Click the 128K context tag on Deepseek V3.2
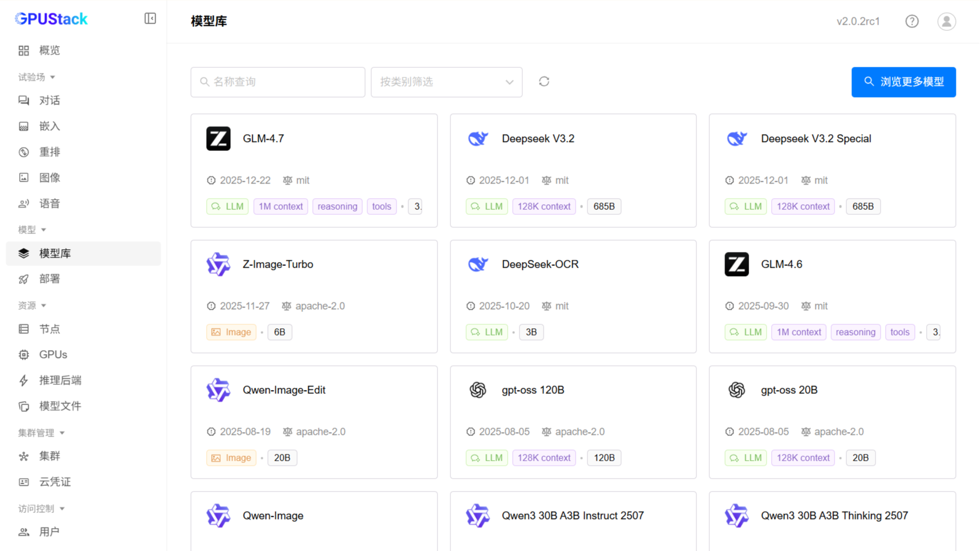 (x=544, y=206)
